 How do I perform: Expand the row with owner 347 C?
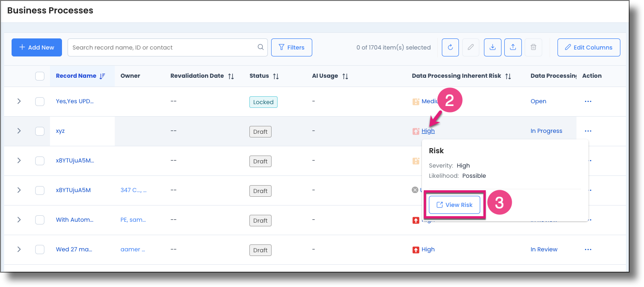19,190
